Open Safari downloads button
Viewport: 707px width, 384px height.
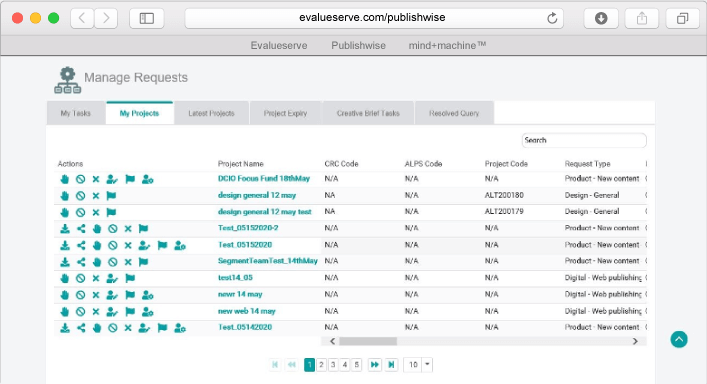click(x=601, y=18)
